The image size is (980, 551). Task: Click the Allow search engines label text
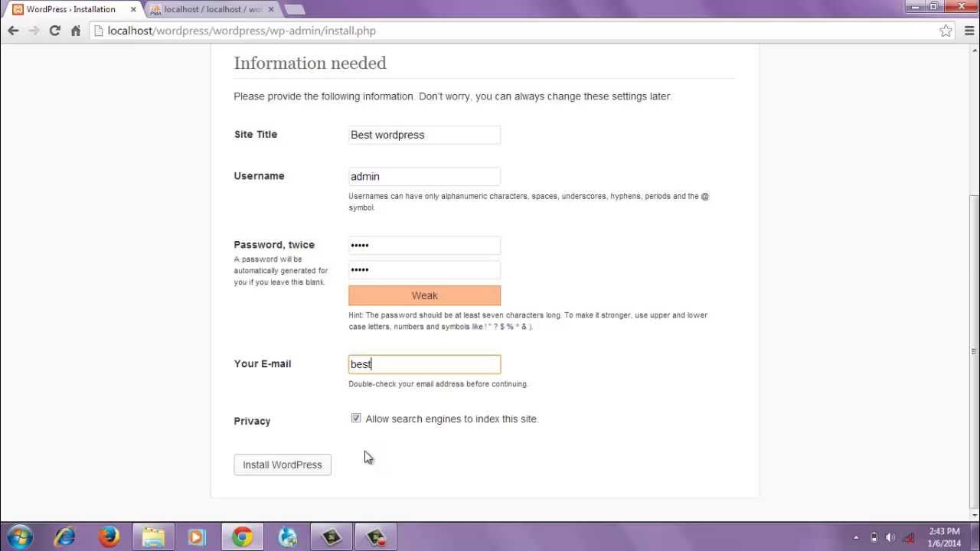pyautogui.click(x=452, y=419)
